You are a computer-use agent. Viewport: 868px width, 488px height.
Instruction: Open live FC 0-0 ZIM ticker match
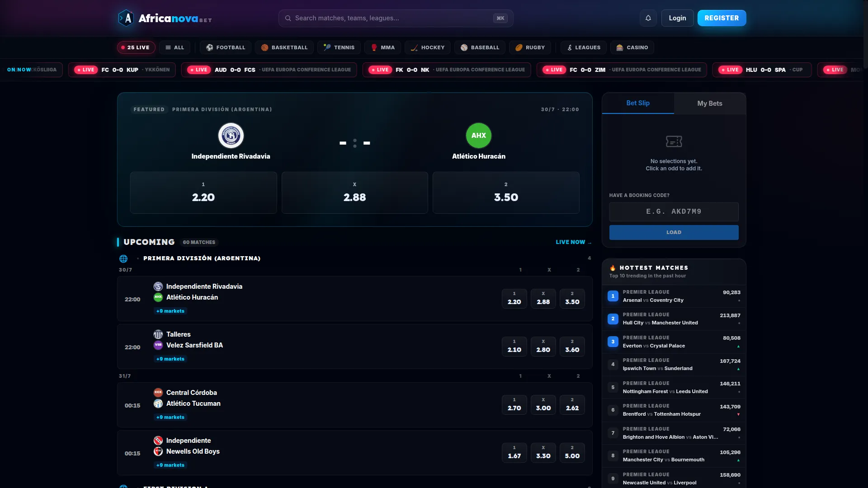tap(622, 70)
